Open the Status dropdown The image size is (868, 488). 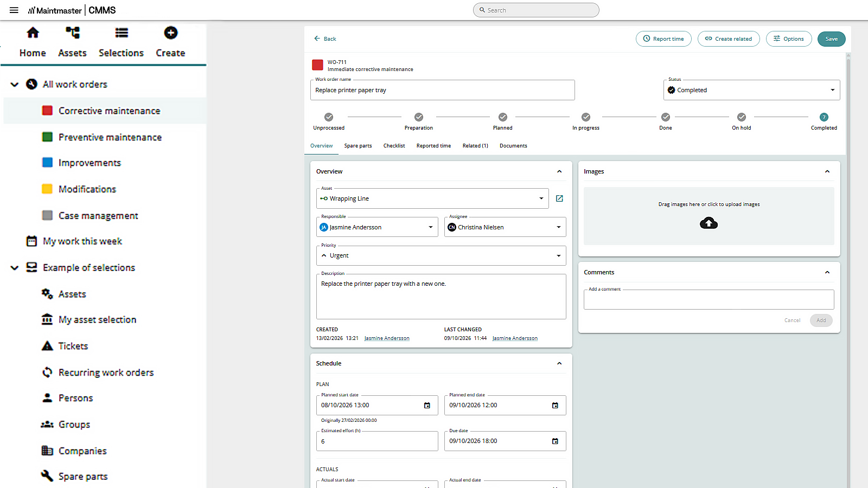(751, 90)
